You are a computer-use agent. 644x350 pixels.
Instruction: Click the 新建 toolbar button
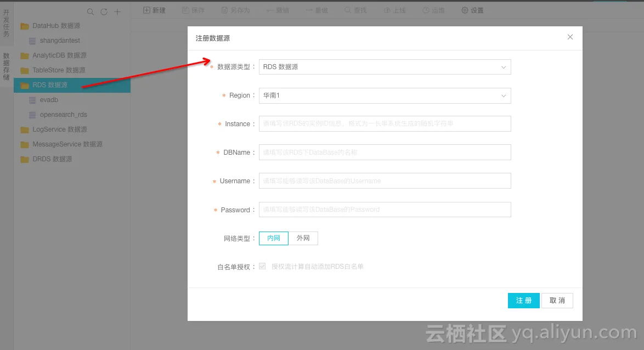pos(155,10)
